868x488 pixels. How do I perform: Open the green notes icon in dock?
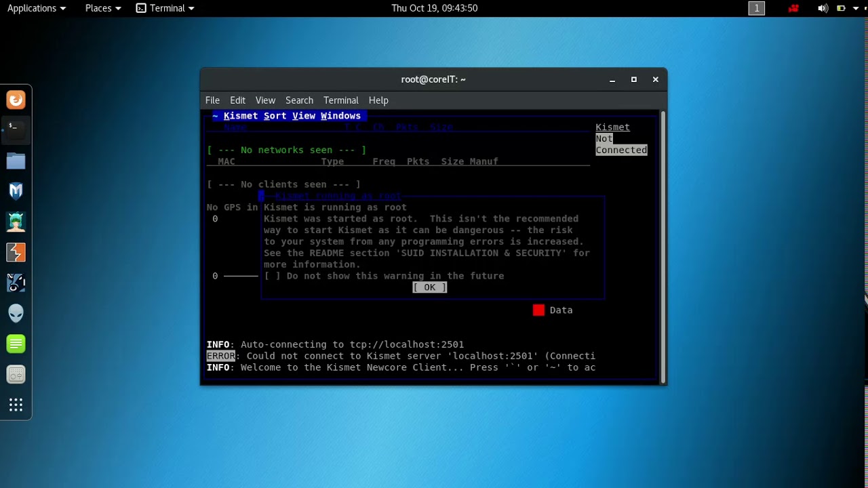click(x=16, y=344)
